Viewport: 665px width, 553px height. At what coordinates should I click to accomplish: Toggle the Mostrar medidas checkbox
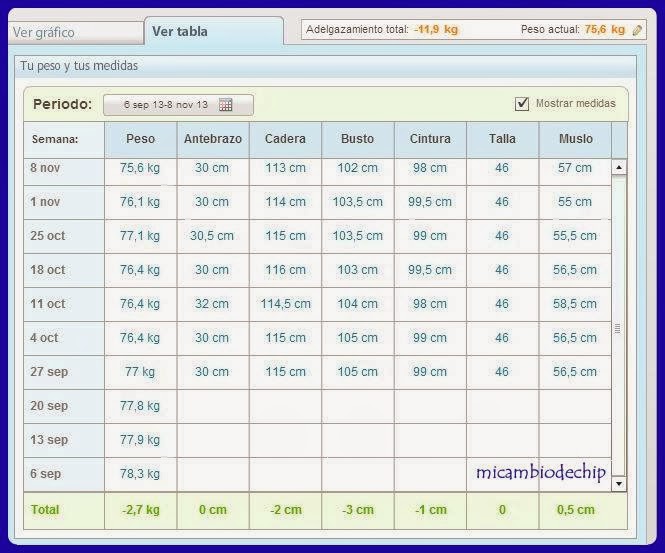[522, 103]
